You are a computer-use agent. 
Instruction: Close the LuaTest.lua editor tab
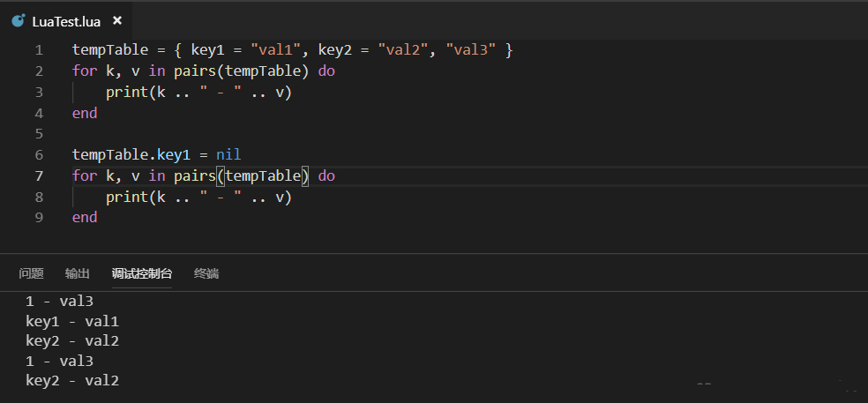tap(116, 20)
